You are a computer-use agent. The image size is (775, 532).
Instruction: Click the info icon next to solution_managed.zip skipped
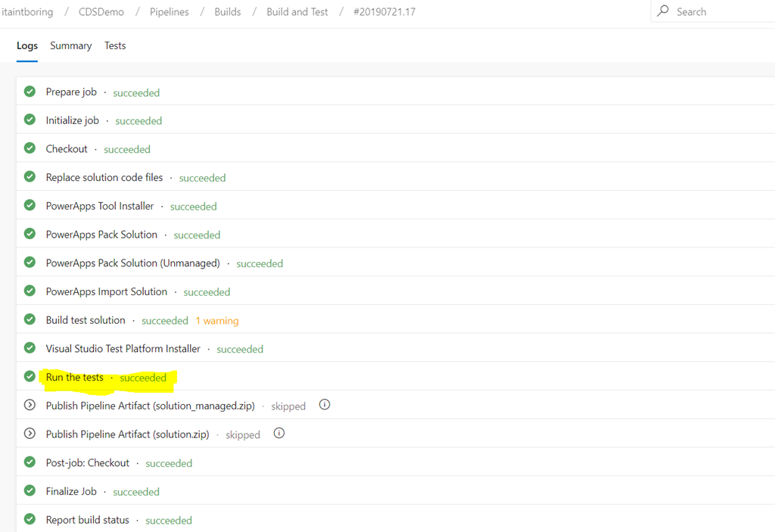[324, 405]
